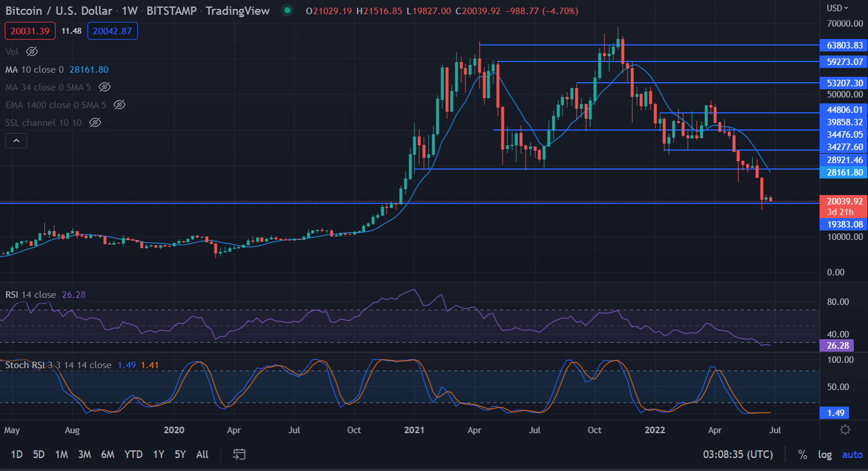
Task: Toggle visibility of the Vol indicator
Action: [x=32, y=51]
